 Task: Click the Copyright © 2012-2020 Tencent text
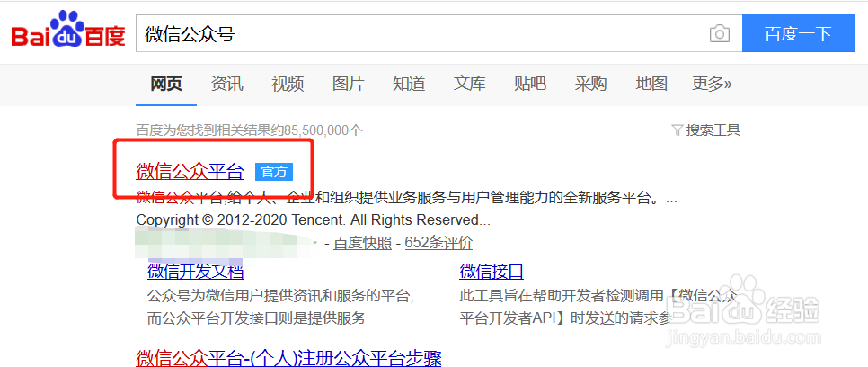pos(314,220)
